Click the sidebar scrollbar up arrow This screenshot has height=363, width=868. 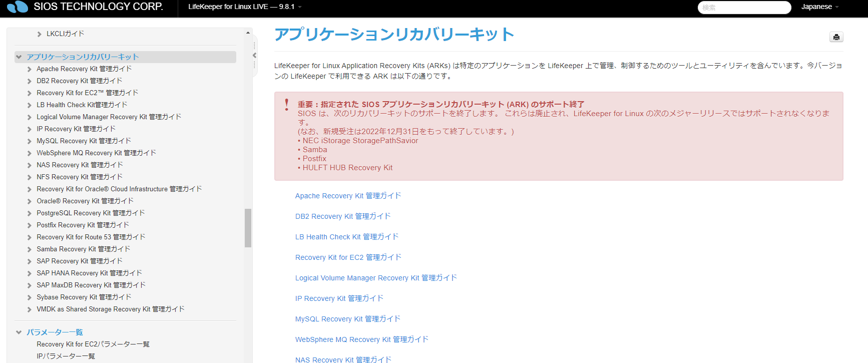248,33
